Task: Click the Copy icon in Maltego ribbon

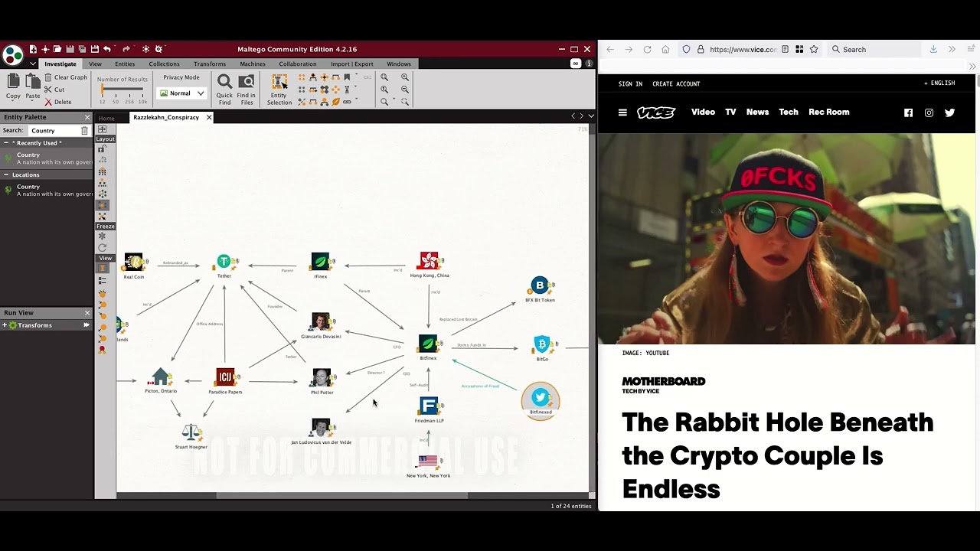Action: (13, 82)
